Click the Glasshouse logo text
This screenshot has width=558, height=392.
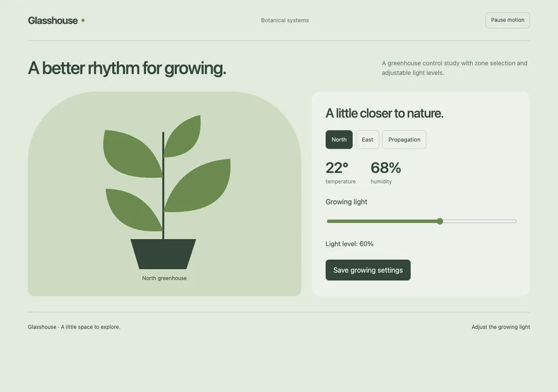coord(53,21)
